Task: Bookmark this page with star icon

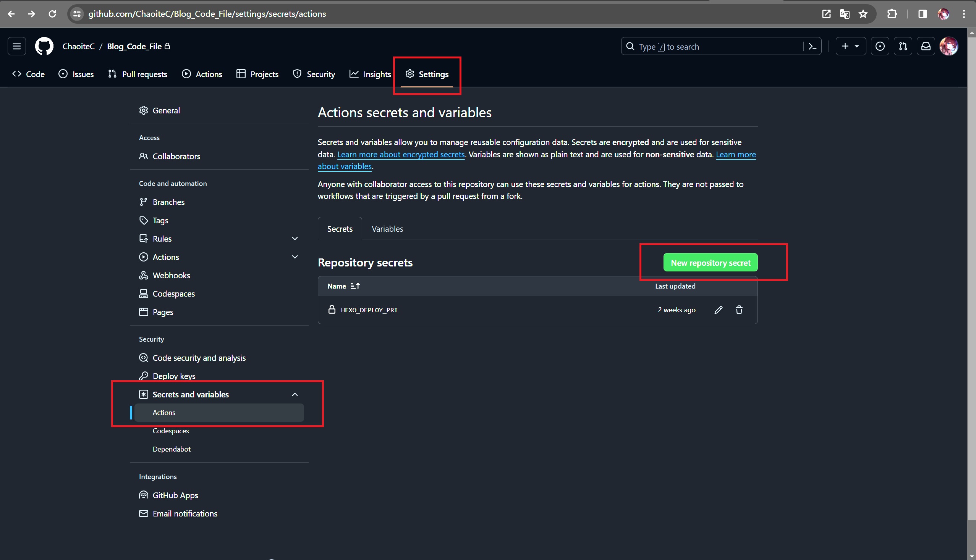Action: [863, 14]
